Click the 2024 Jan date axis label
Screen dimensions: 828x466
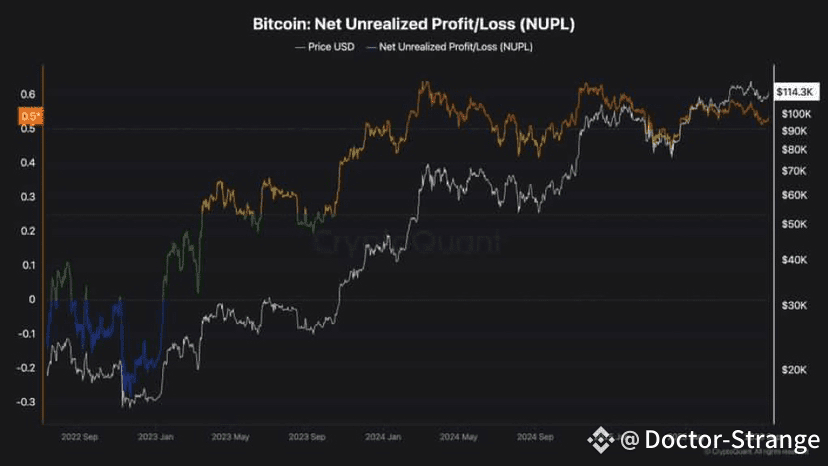383,437
